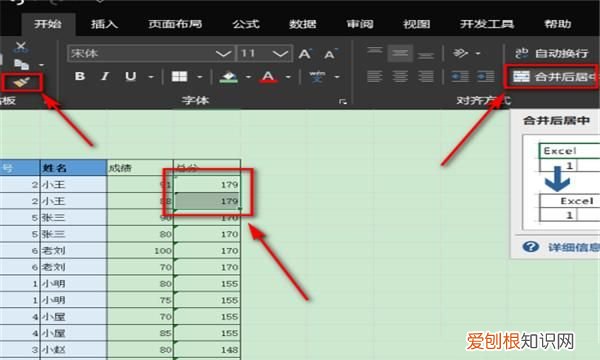The width and height of the screenshot is (600, 360).
Task: Open phonetic guide dropdown arrow
Action: (337, 77)
